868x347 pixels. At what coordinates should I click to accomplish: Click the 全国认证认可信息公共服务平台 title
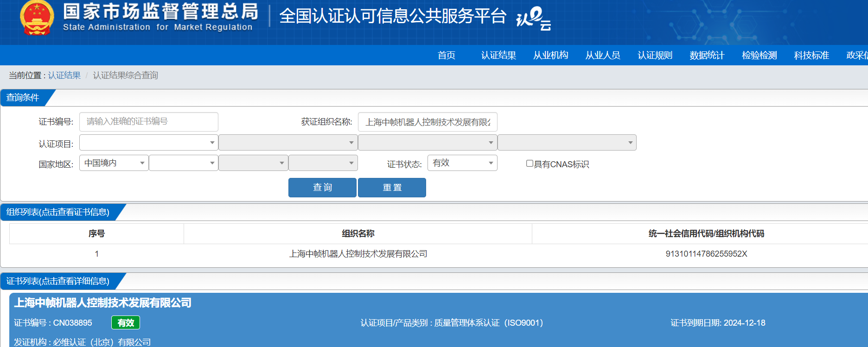tap(393, 16)
